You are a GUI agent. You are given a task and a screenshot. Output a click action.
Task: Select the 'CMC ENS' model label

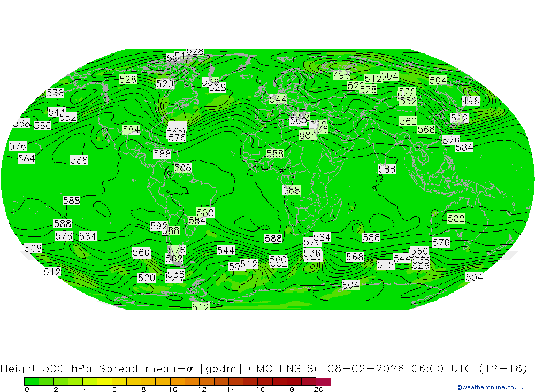click(274, 369)
